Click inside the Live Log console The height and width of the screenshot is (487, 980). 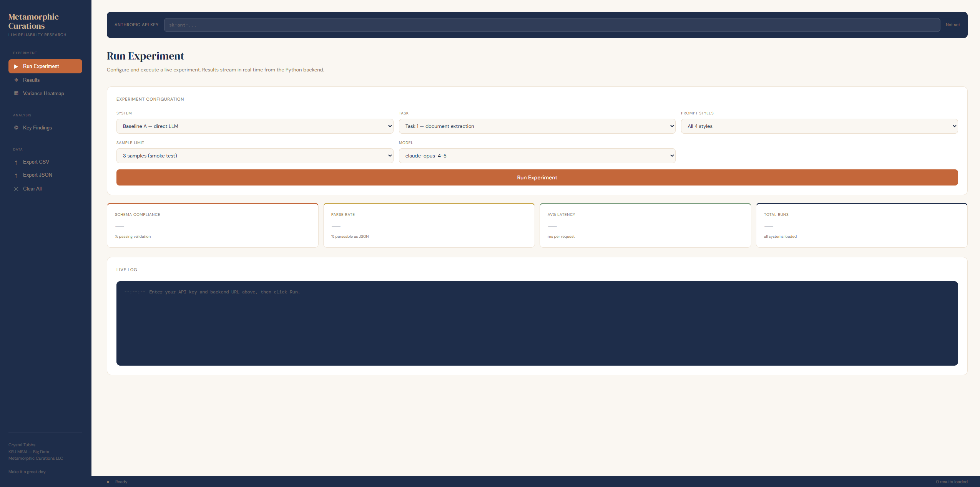pyautogui.click(x=537, y=323)
